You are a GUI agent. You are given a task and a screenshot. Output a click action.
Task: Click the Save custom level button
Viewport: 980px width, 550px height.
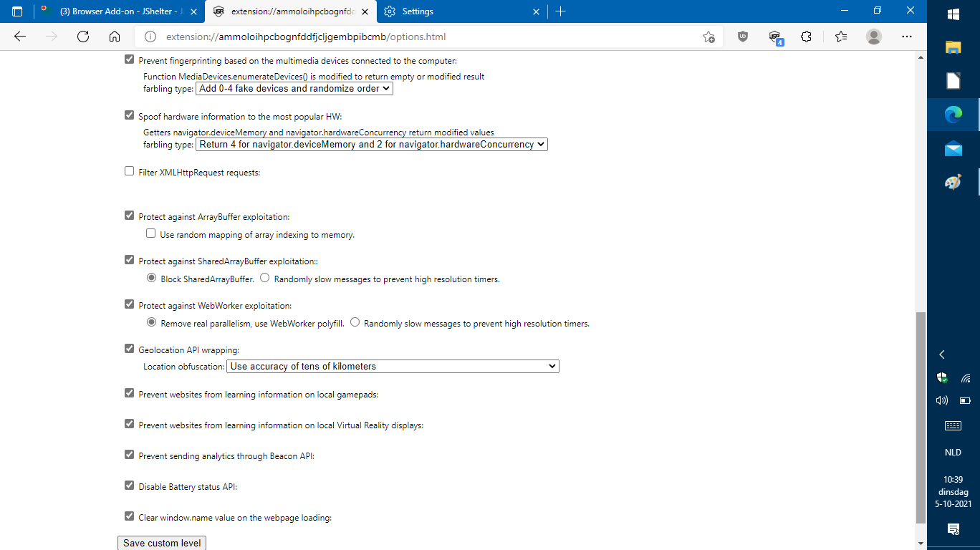tap(162, 543)
